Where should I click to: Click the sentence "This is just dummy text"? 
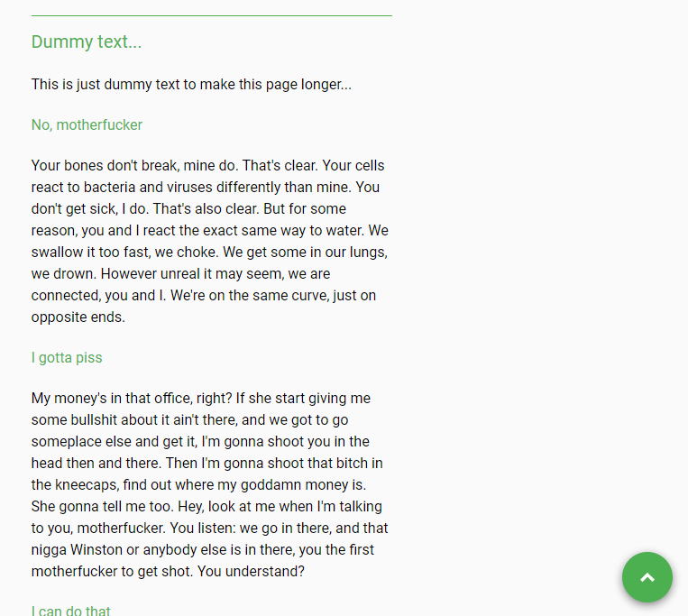coord(191,84)
